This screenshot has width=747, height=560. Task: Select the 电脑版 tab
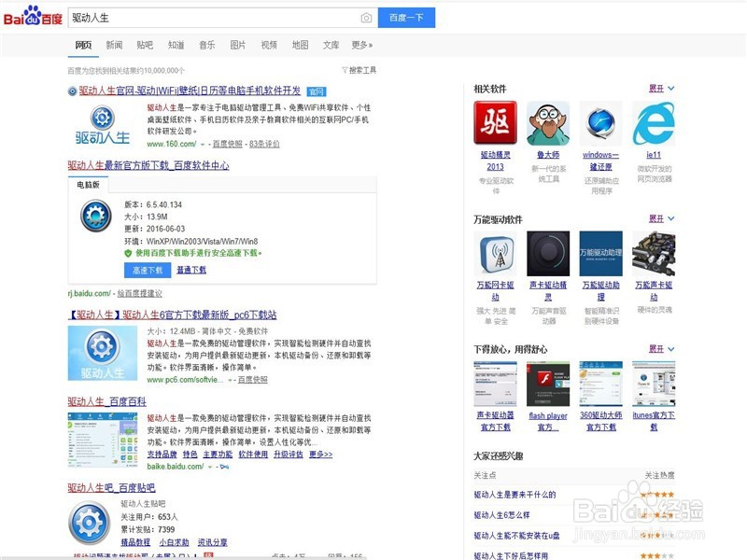[88, 184]
